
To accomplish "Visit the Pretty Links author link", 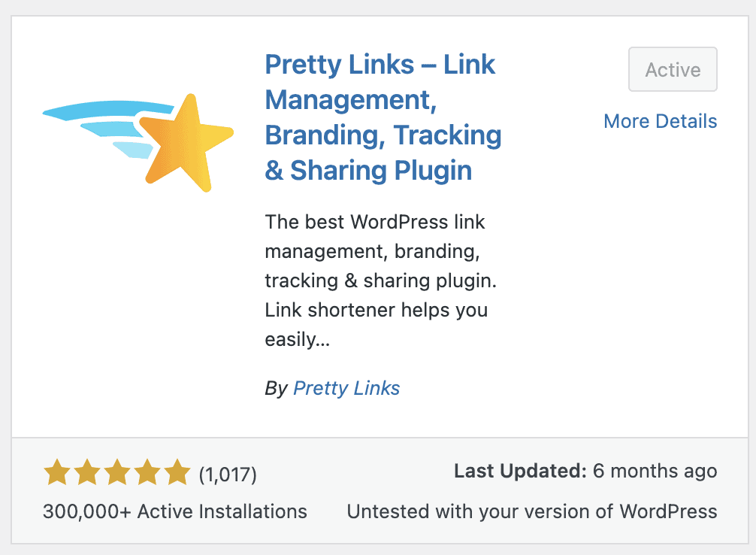I will click(x=346, y=388).
